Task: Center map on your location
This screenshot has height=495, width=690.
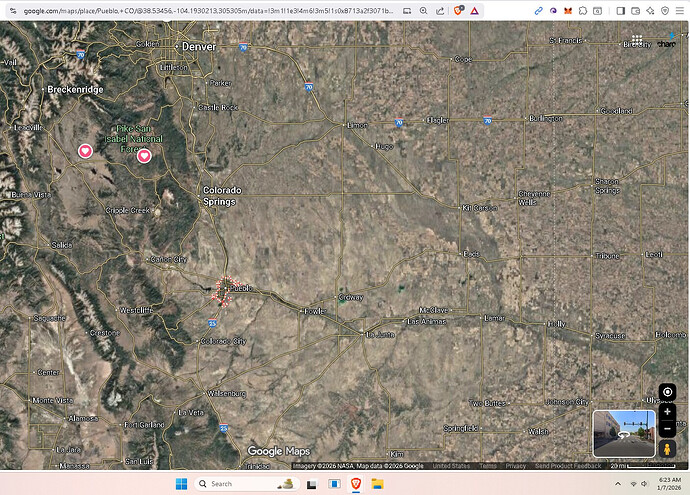Action: pyautogui.click(x=667, y=392)
